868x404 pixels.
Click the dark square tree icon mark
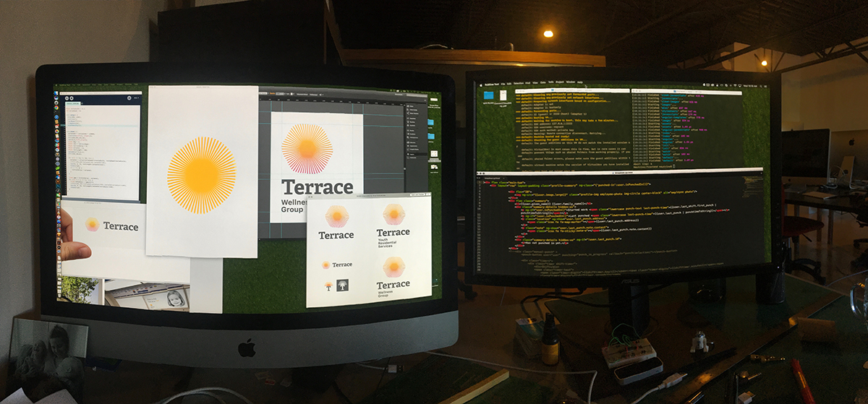[x=343, y=285]
